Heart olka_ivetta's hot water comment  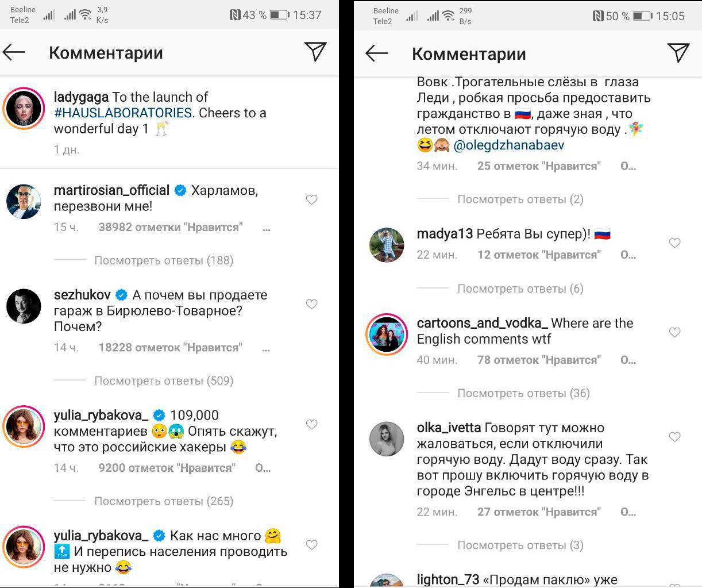pos(675,437)
